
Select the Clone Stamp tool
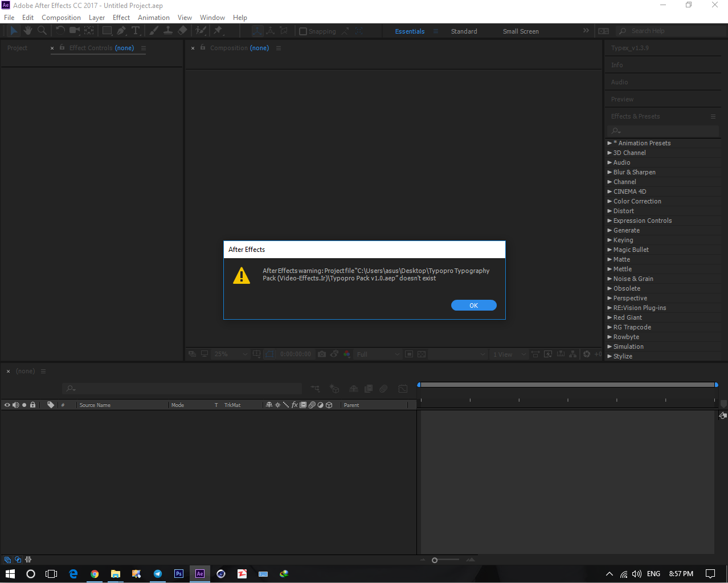[168, 31]
